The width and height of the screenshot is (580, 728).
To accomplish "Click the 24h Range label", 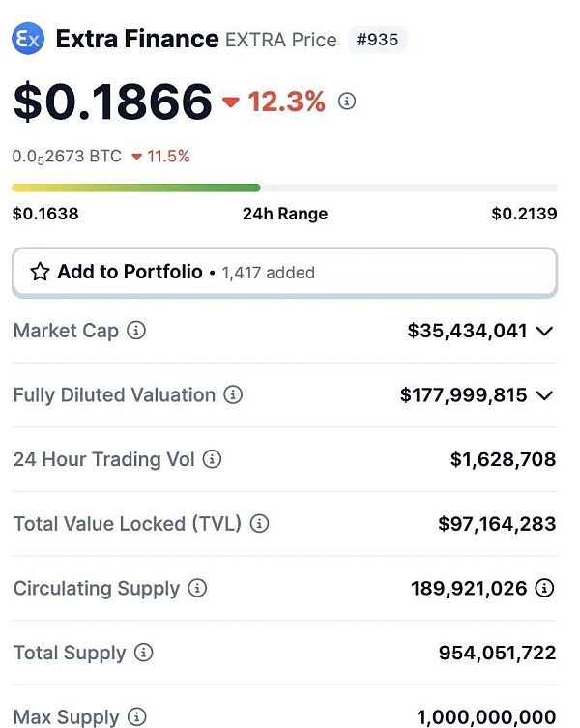I will click(x=284, y=214).
